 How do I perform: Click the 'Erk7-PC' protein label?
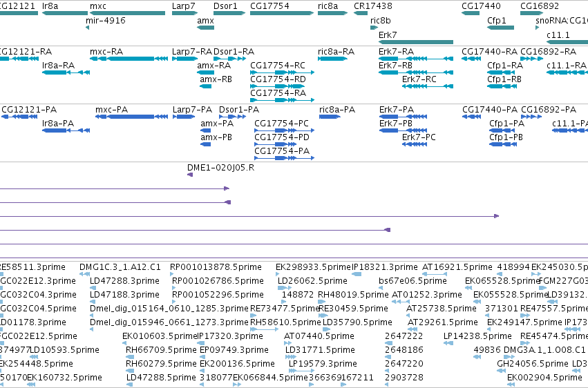click(x=419, y=137)
